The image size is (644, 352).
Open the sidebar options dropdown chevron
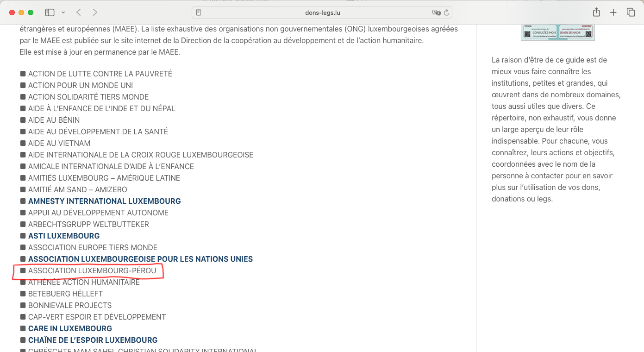click(63, 13)
